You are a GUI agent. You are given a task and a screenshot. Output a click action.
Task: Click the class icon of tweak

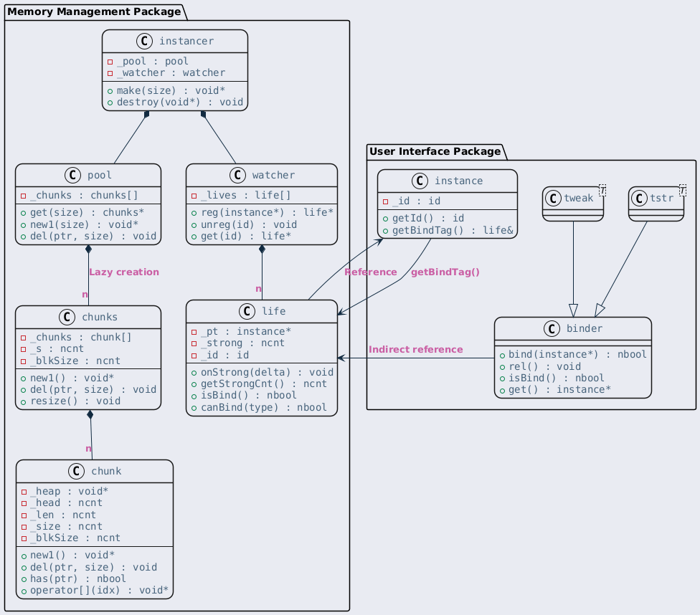553,198
